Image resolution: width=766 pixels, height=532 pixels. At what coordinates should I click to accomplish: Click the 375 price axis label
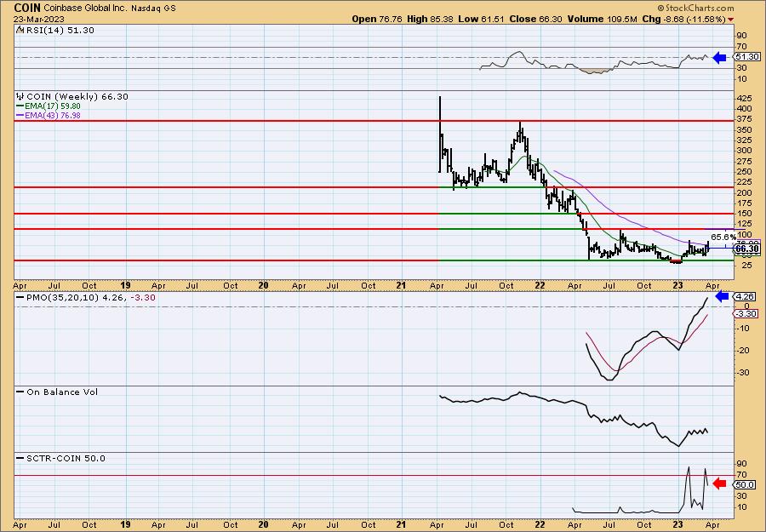[x=745, y=120]
